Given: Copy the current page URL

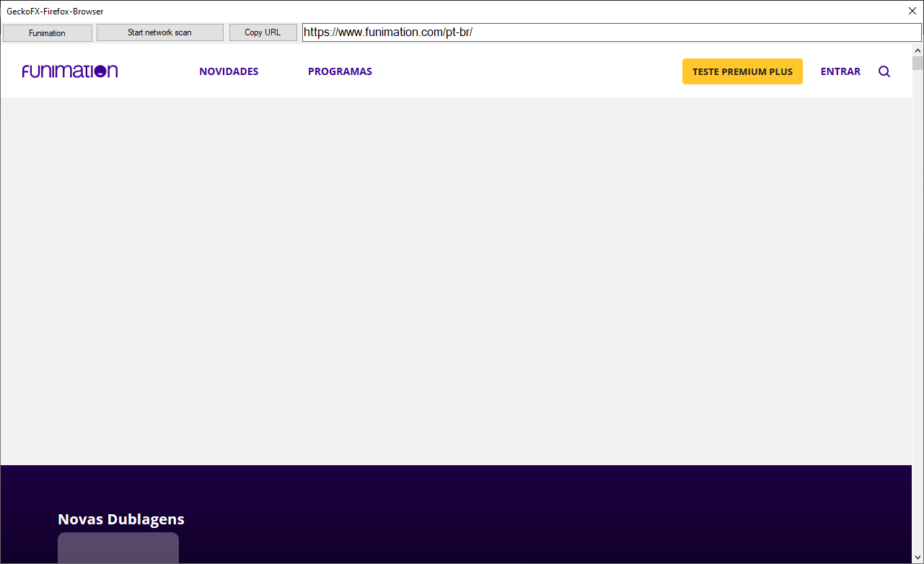Looking at the screenshot, I should (263, 32).
